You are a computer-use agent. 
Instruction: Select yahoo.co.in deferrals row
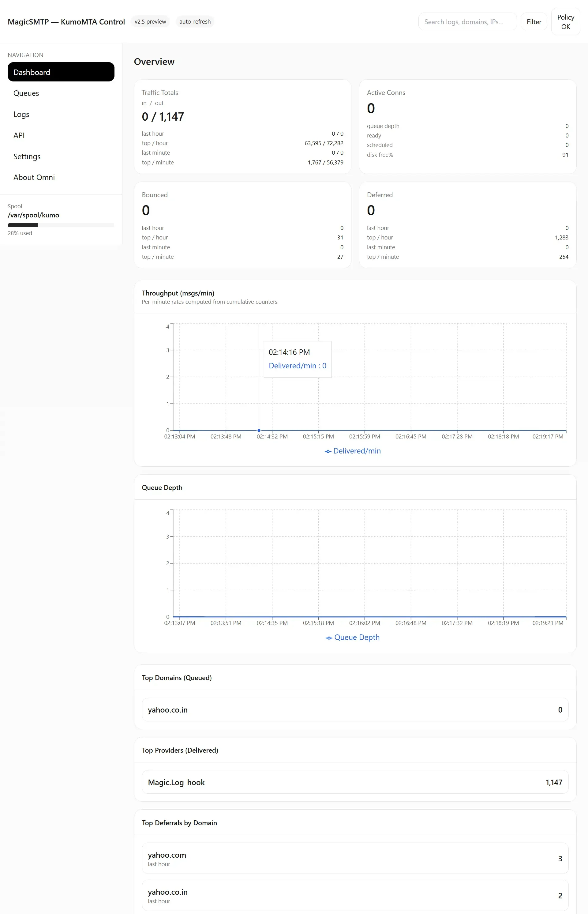355,895
